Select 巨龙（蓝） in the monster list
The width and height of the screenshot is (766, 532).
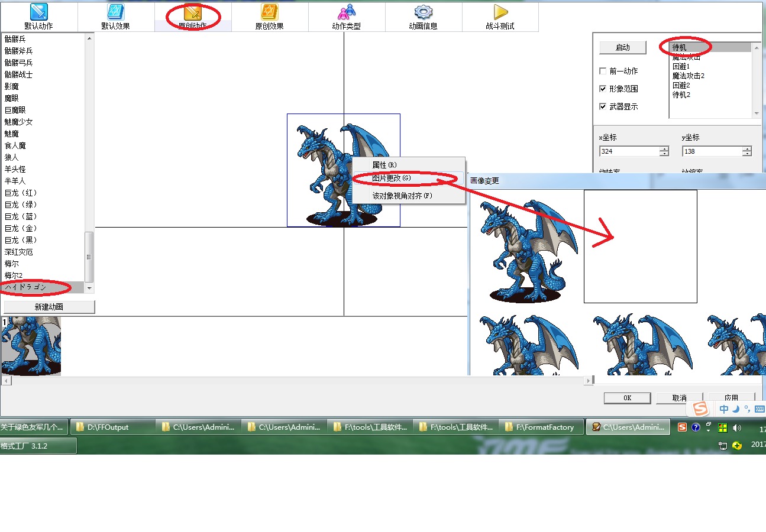43,216
